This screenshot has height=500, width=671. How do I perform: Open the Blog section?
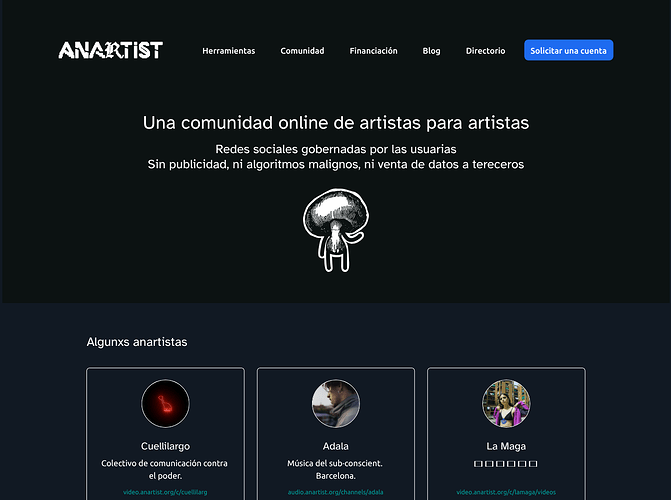point(431,51)
